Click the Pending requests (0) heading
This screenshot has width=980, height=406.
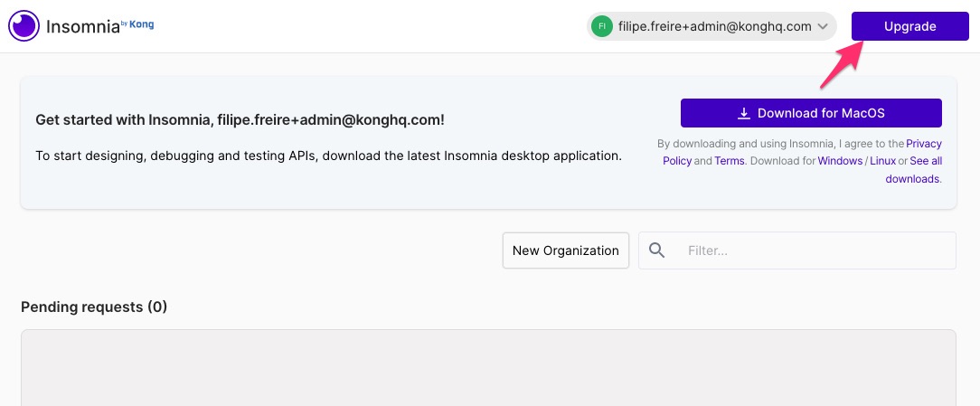[x=94, y=307]
